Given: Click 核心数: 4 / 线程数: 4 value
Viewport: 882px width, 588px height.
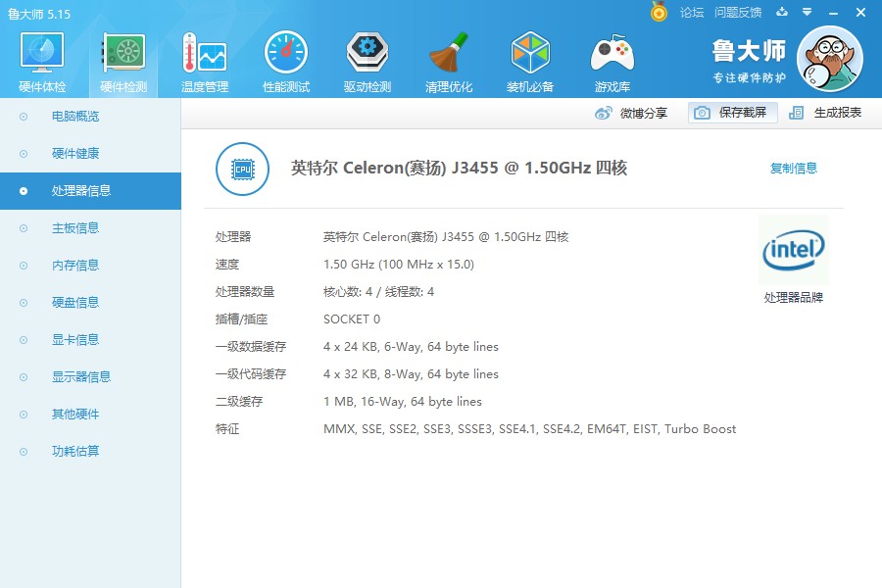Looking at the screenshot, I should pos(378,291).
